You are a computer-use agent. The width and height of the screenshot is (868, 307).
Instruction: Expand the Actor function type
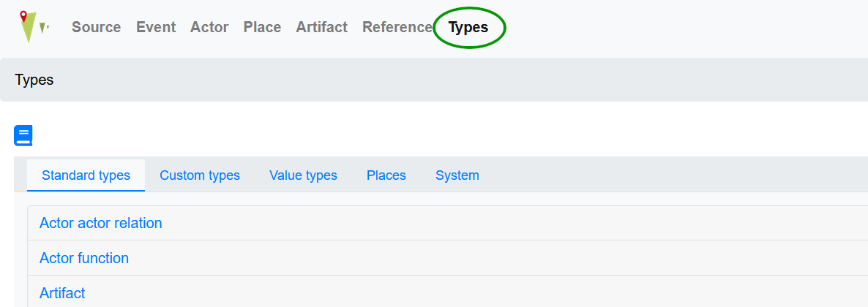tap(84, 258)
